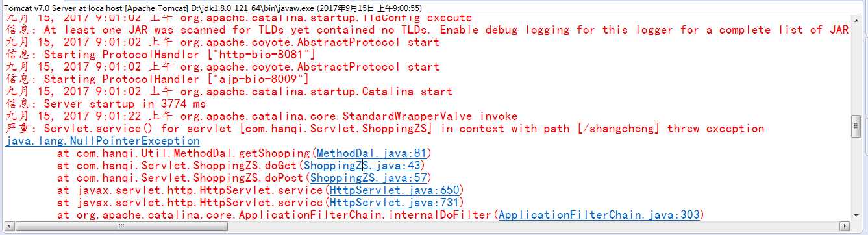This screenshot has height=235, width=868.
Task: Click horizontal scrollbar track right of thumb
Action: point(533,227)
